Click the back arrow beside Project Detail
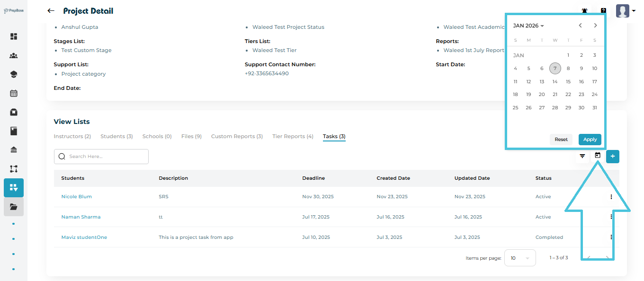The width and height of the screenshot is (644, 281). tap(51, 11)
